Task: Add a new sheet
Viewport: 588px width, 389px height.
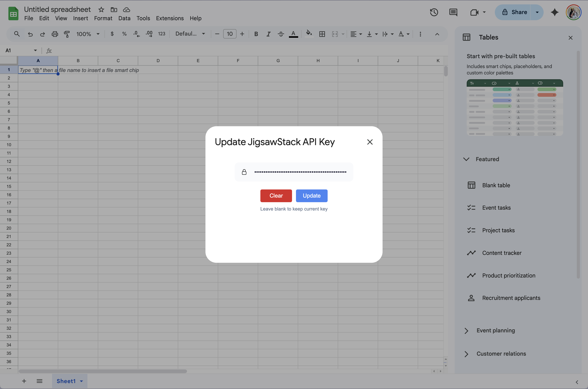Action: point(24,381)
